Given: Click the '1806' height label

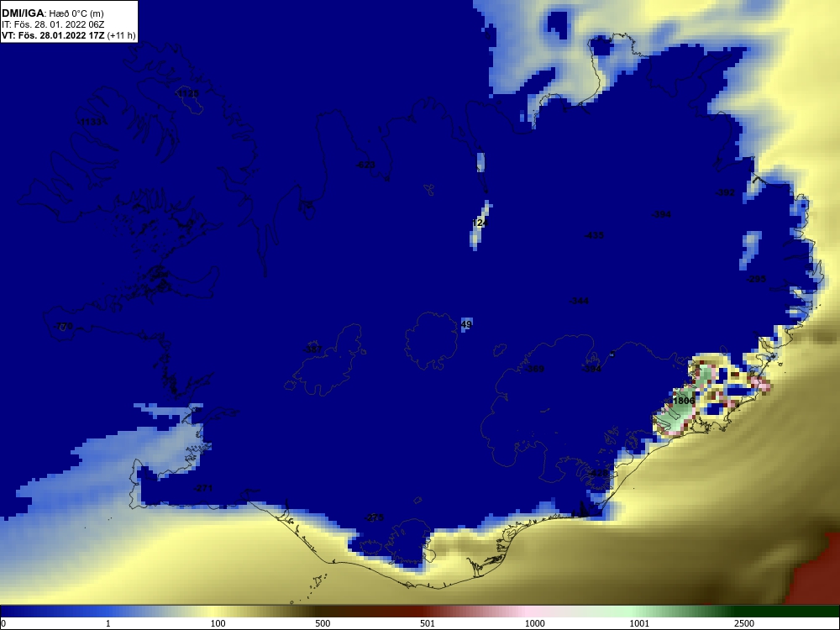Looking at the screenshot, I should (684, 402).
